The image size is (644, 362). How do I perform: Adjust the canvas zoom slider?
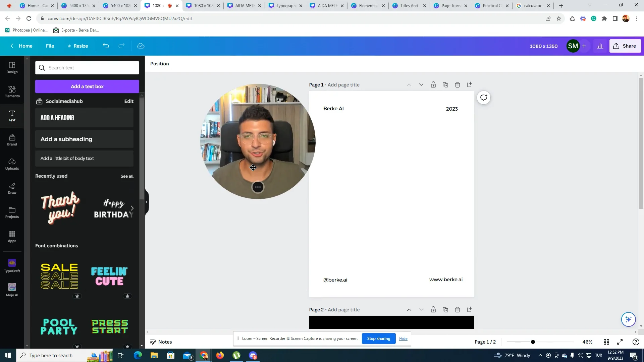pyautogui.click(x=533, y=342)
